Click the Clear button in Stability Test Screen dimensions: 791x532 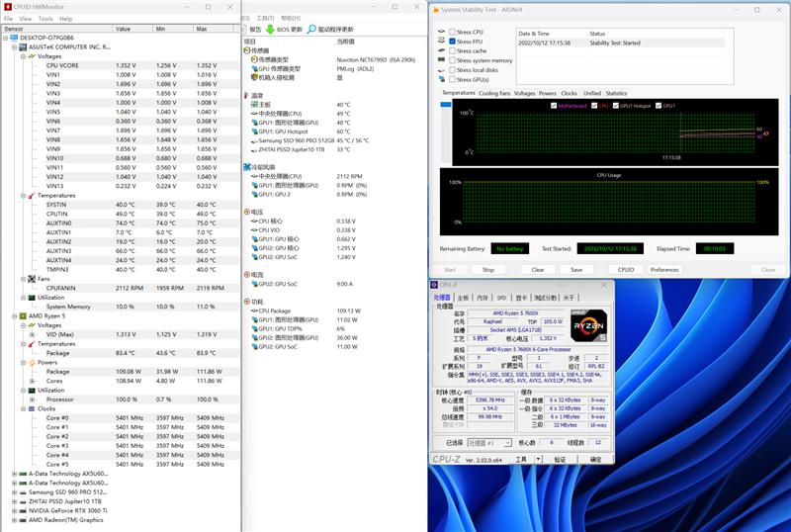[538, 270]
